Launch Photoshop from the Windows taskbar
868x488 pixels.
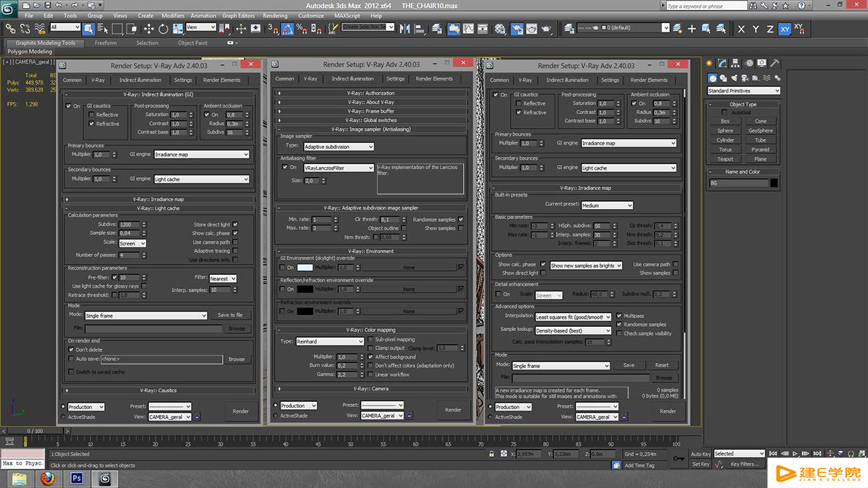tap(77, 478)
